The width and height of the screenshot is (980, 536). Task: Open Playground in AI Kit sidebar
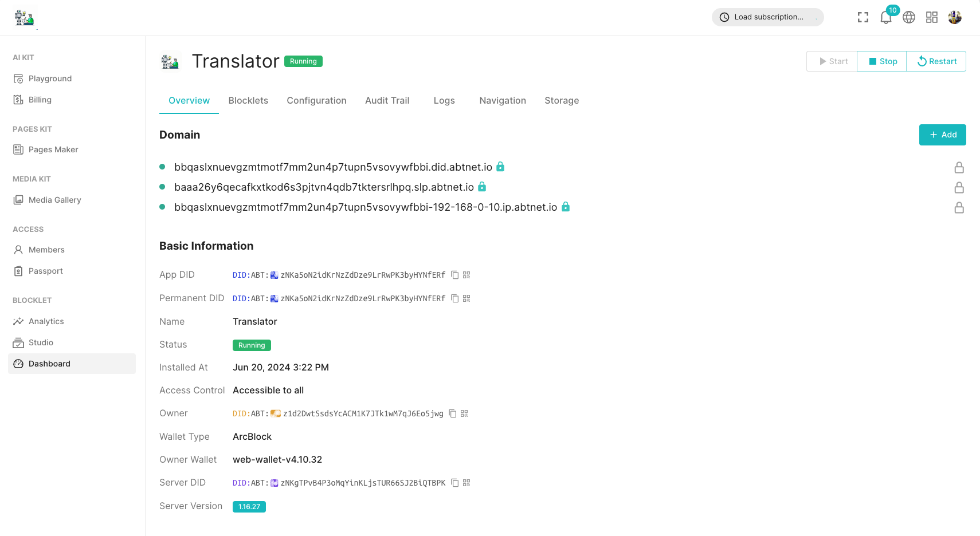(50, 78)
